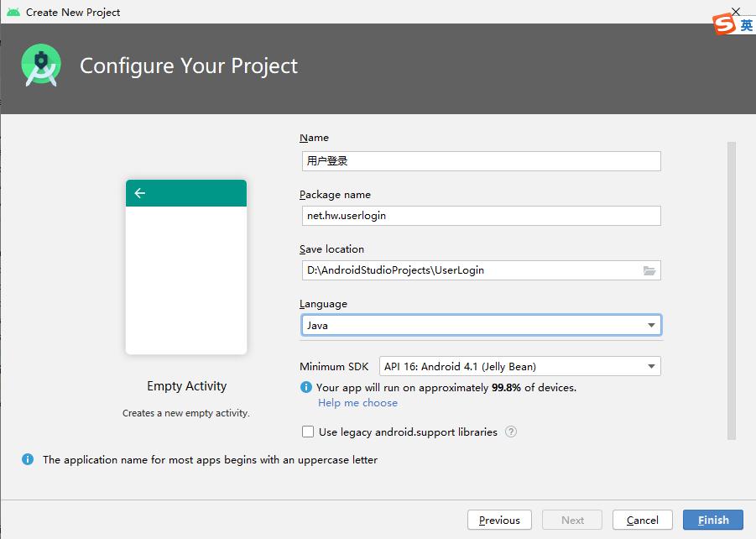This screenshot has height=539, width=756.
Task: Click the blue info icon near device percentage
Action: coord(305,387)
